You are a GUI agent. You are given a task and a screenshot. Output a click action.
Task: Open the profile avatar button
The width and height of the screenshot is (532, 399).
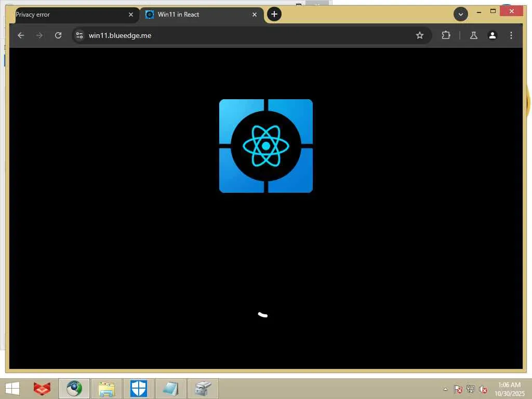493,35
